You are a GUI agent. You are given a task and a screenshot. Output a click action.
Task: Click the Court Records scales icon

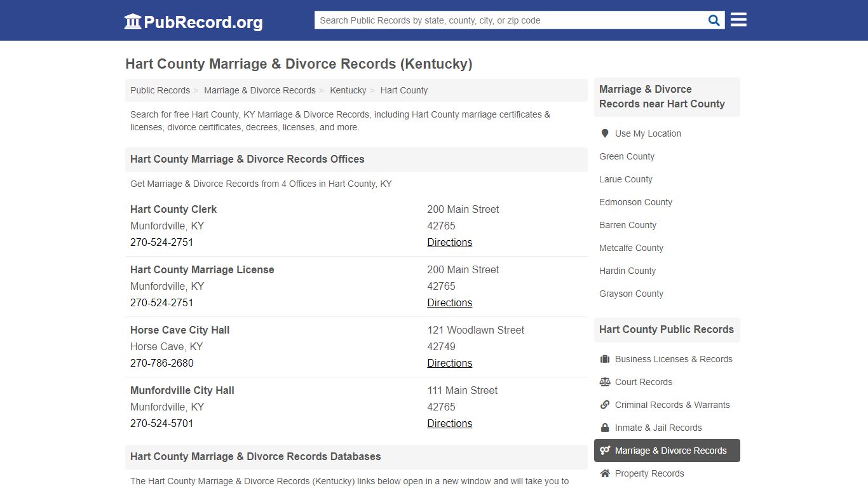pyautogui.click(x=605, y=382)
